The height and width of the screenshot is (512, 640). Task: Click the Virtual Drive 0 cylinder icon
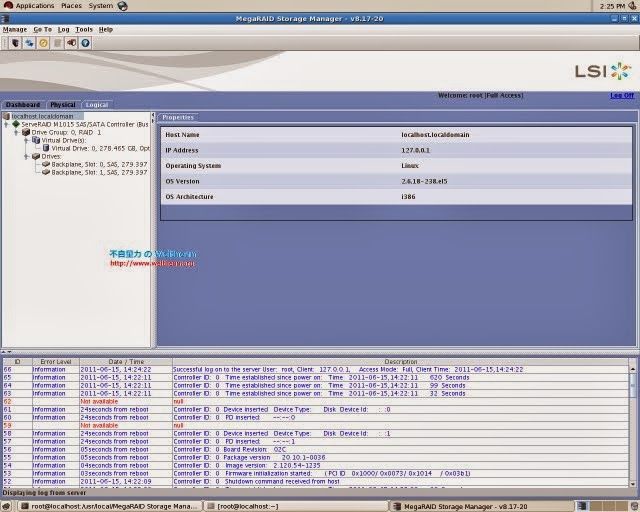click(x=46, y=148)
